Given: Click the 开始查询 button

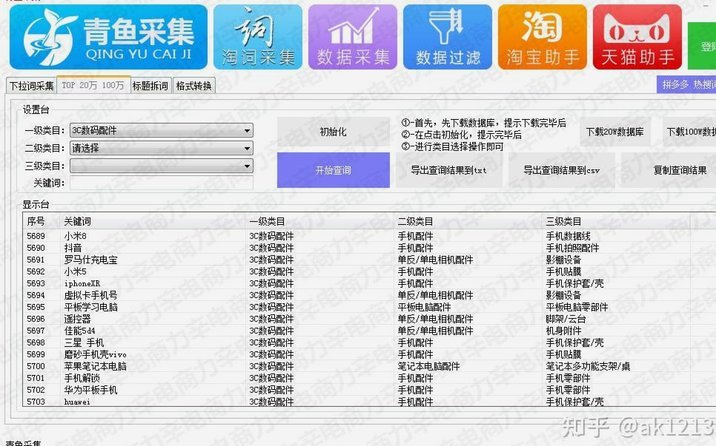Looking at the screenshot, I should (333, 170).
